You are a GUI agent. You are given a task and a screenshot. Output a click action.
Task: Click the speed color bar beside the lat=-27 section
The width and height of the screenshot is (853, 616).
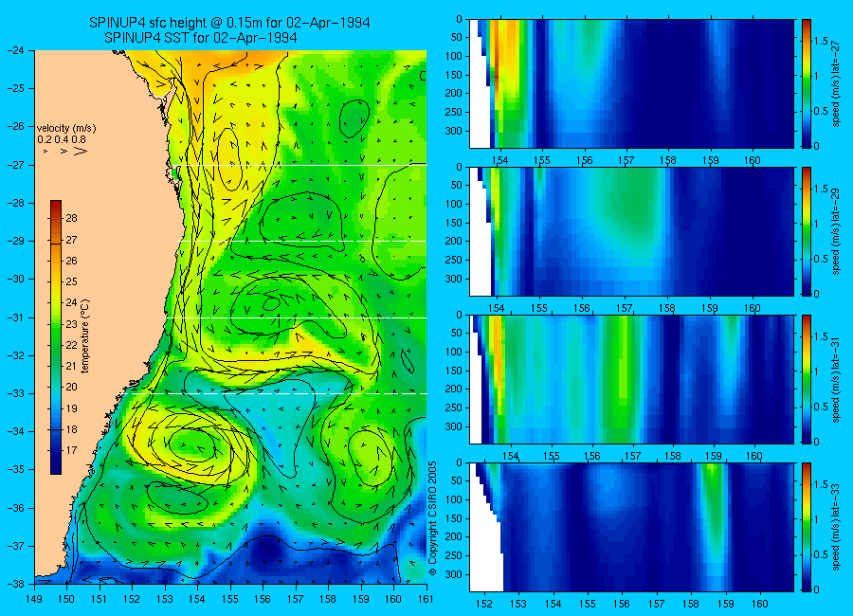807,83
